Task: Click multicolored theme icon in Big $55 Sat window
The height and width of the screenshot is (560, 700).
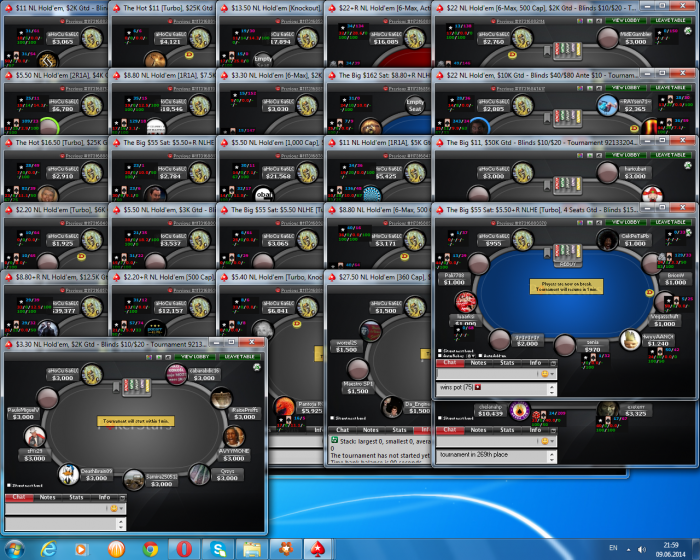Action: pos(580,222)
